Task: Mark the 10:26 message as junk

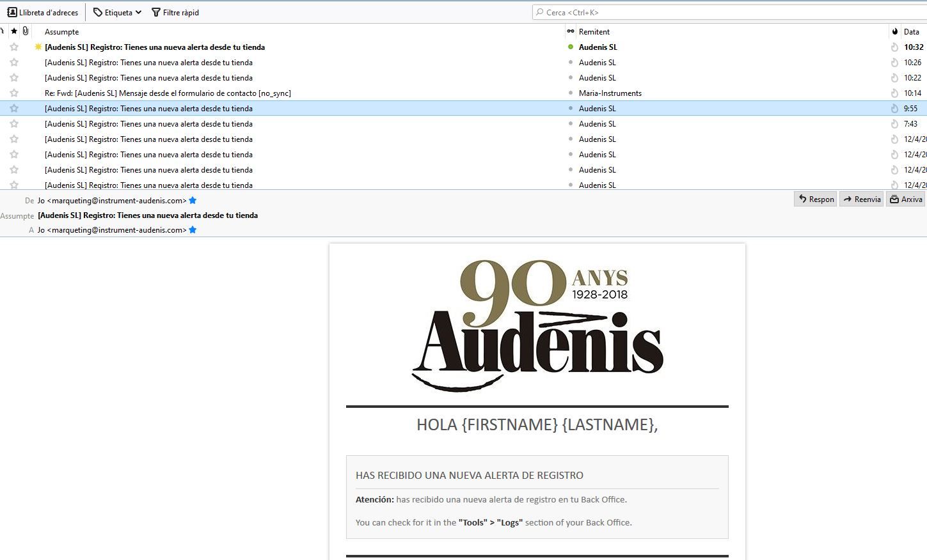Action: coord(894,62)
